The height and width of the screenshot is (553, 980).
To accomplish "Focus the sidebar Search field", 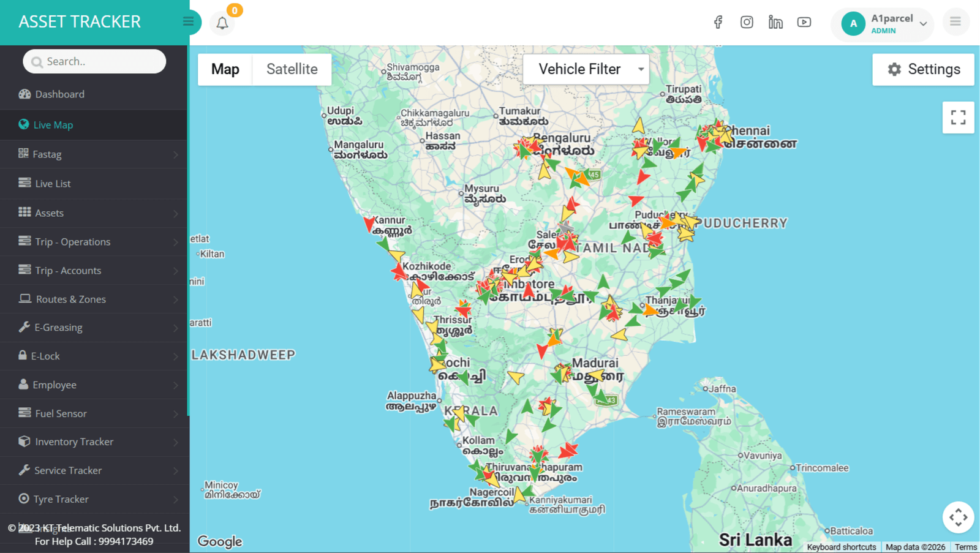I will [x=94, y=61].
